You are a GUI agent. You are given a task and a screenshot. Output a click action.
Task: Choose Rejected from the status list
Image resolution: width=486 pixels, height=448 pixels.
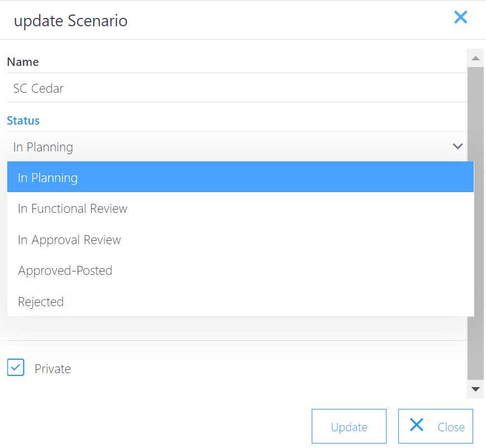pos(41,302)
